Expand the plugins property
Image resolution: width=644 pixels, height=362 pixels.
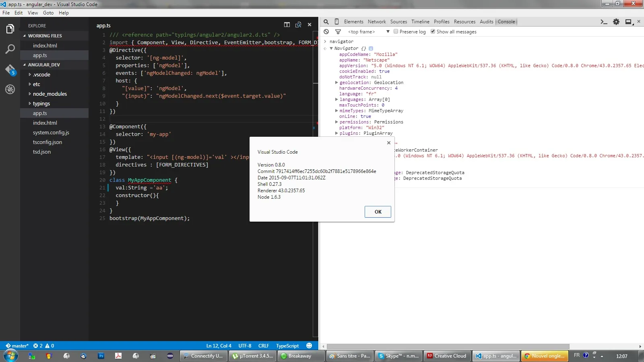(336, 133)
